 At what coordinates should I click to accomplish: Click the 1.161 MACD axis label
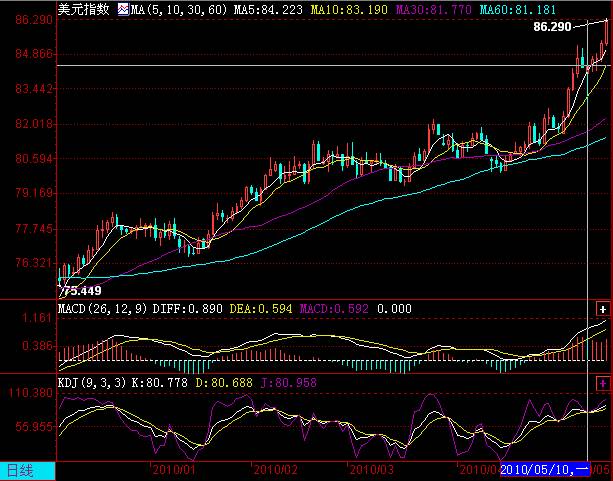(x=37, y=318)
